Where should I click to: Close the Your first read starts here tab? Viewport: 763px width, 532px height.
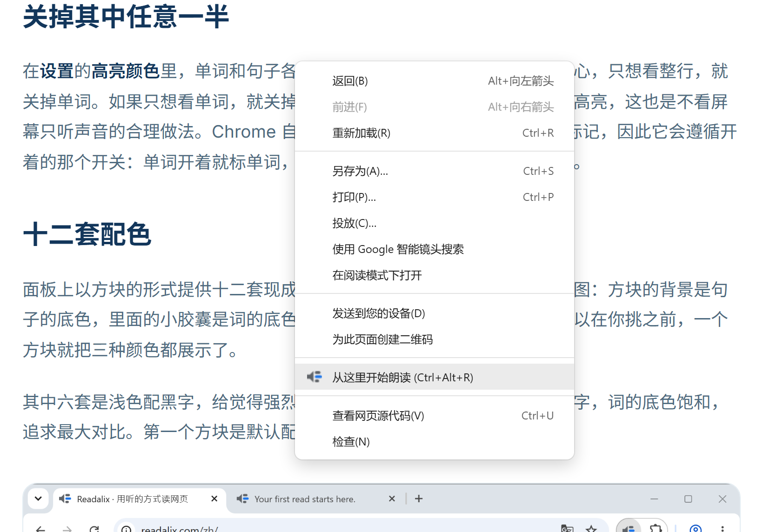click(x=392, y=499)
